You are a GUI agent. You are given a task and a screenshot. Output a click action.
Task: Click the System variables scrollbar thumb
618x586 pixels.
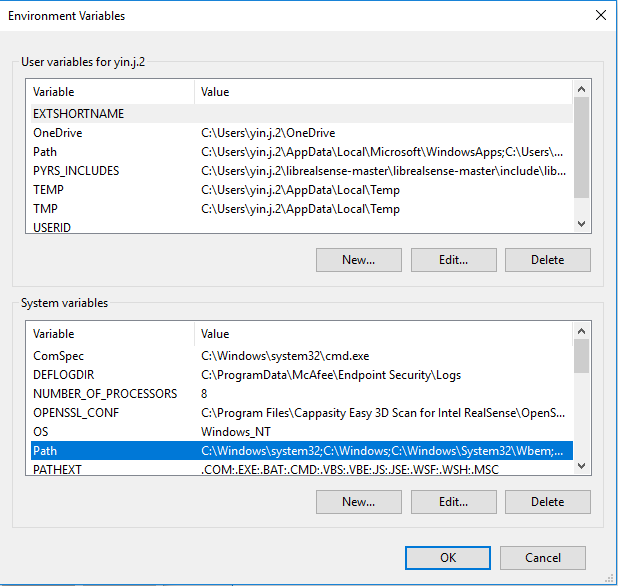tap(581, 356)
